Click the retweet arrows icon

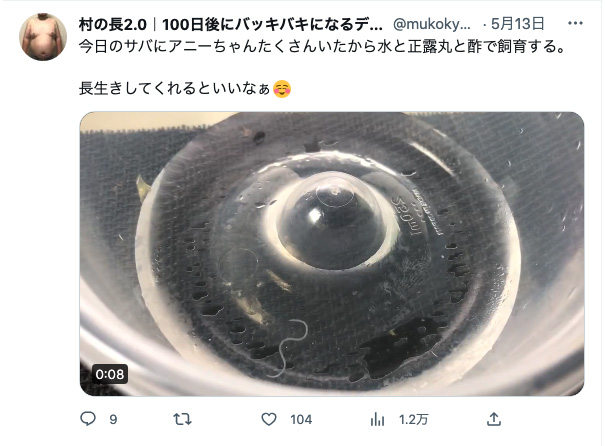(182, 419)
